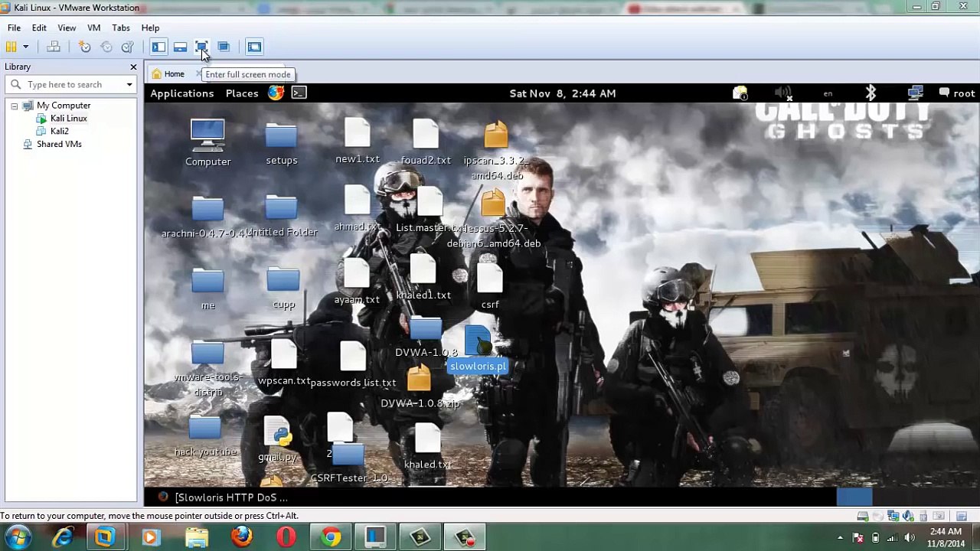The height and width of the screenshot is (551, 980).
Task: Open the VM menu
Action: point(93,28)
